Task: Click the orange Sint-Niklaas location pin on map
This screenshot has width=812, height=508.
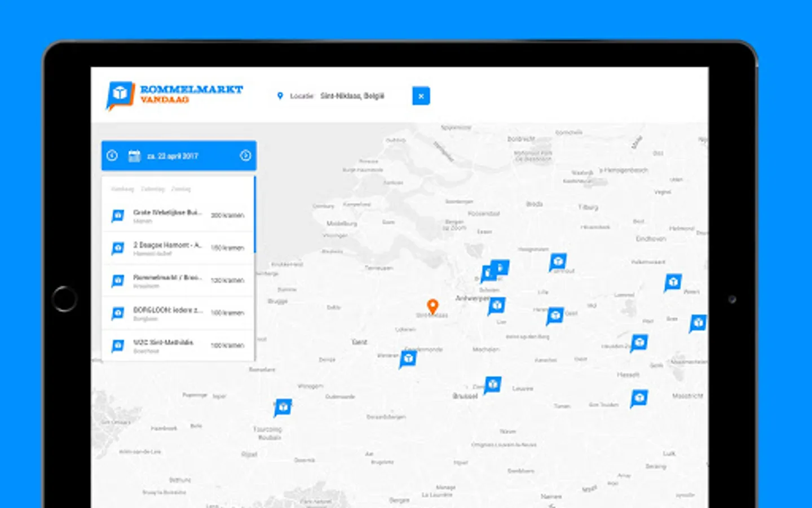Action: click(433, 306)
